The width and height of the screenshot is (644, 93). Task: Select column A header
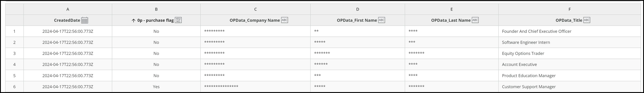68,9
